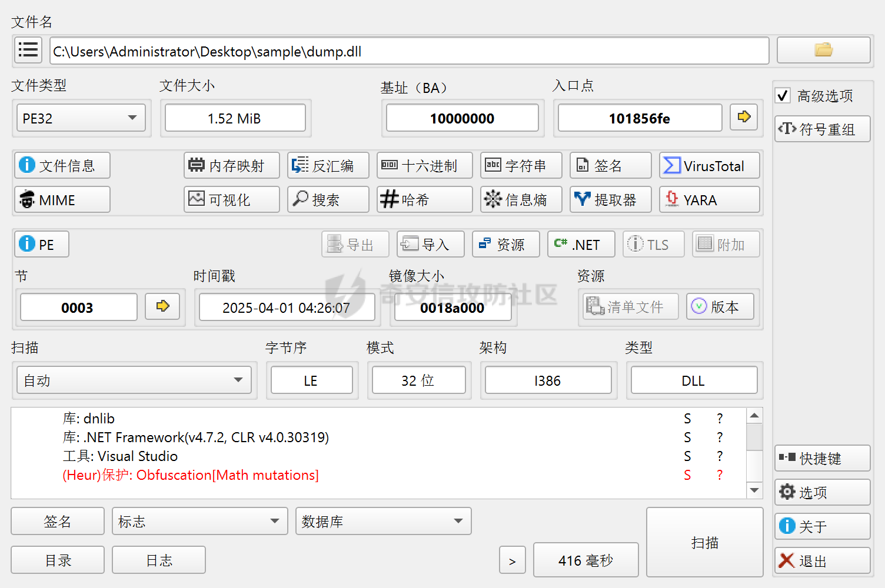Image resolution: width=885 pixels, height=588 pixels.
Task: Click the 目录 directory button
Action: click(x=58, y=560)
